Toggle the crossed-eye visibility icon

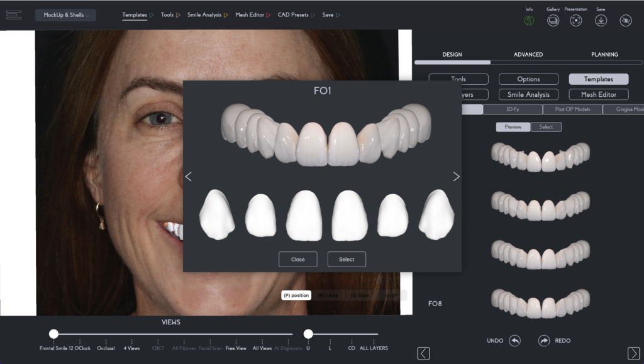pyautogui.click(x=625, y=21)
